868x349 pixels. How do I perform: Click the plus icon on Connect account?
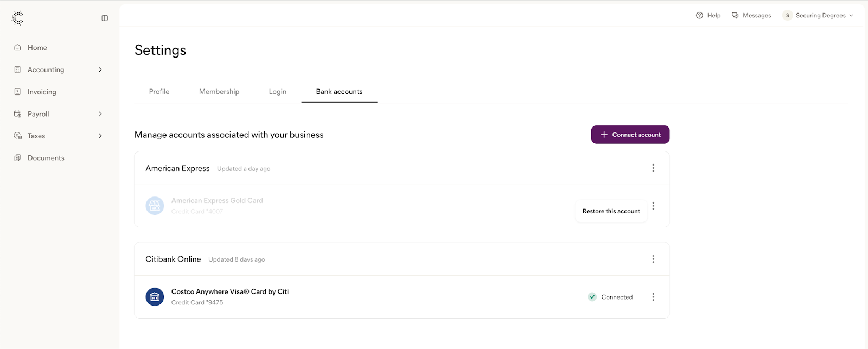(x=604, y=135)
